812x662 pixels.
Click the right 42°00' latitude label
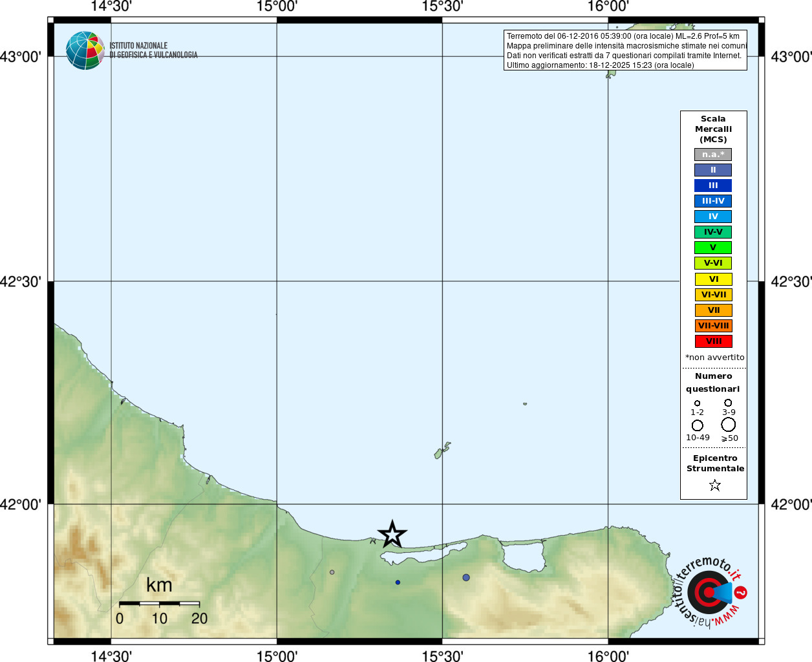(791, 504)
